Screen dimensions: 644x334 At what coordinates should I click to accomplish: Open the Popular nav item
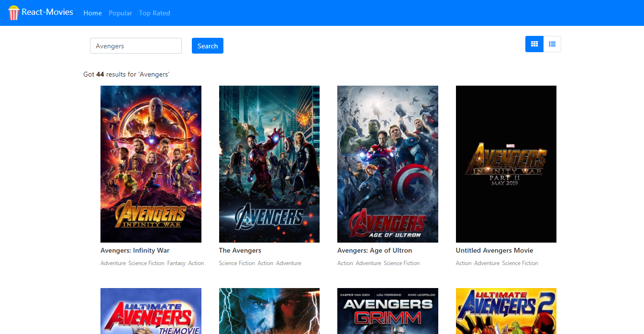click(x=120, y=13)
